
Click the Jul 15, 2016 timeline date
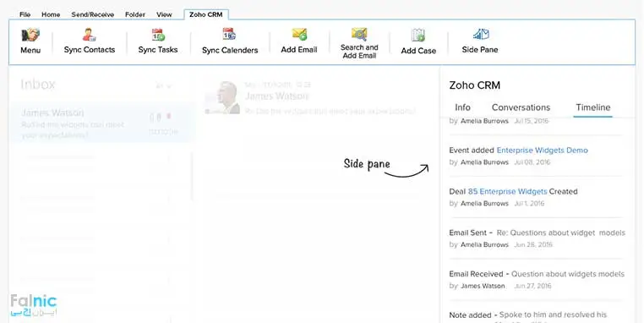(531, 121)
